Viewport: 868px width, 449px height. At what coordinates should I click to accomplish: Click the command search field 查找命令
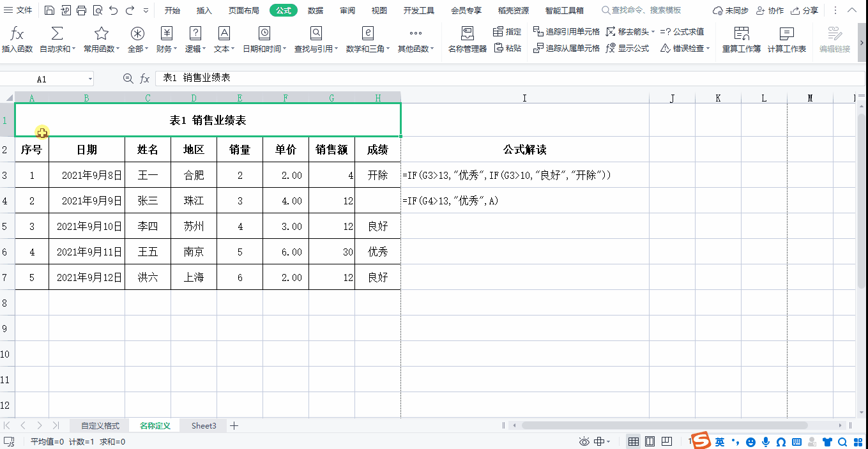point(641,10)
